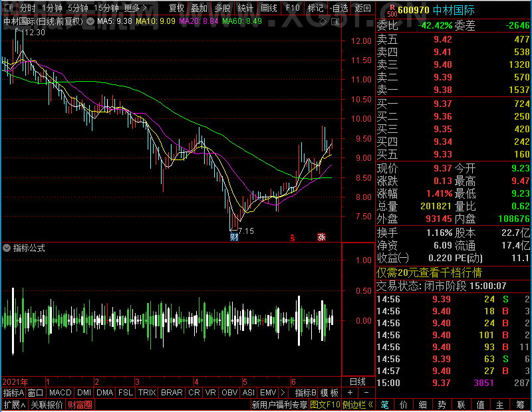The image size is (532, 412).
Task: Open the F10 company info
Action: pos(293,8)
